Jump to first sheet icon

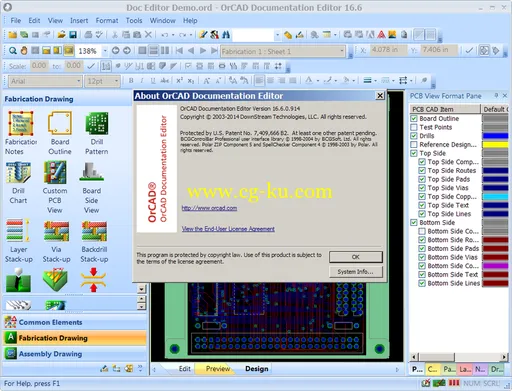click(179, 51)
